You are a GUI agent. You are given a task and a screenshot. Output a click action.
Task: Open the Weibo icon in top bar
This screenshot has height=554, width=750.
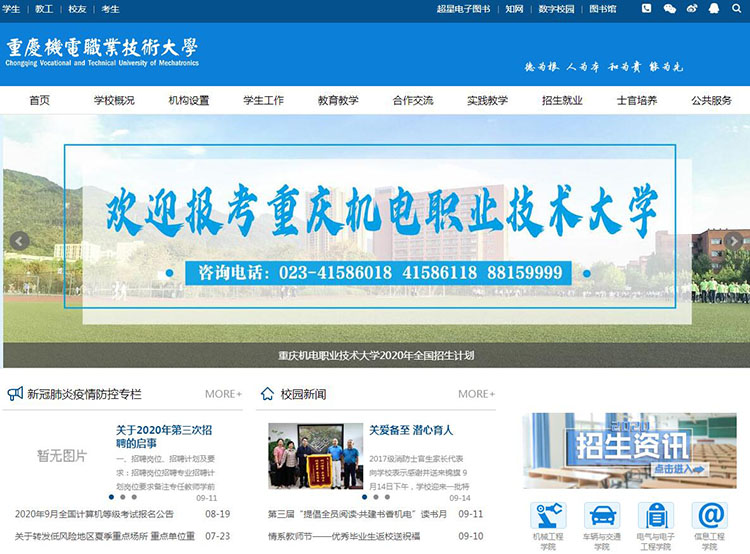[x=692, y=8]
